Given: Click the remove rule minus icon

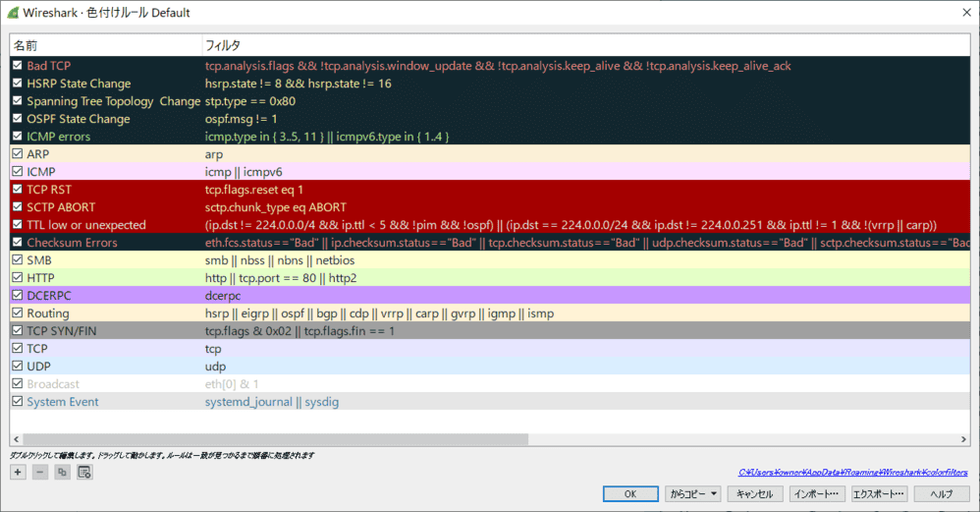Looking at the screenshot, I should 39,473.
